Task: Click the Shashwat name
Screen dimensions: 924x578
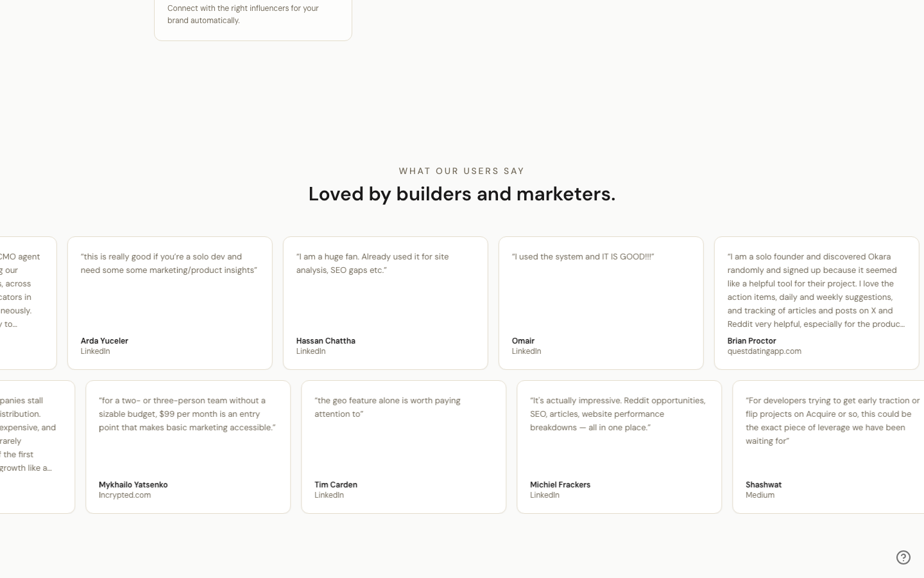Action: pos(764,485)
